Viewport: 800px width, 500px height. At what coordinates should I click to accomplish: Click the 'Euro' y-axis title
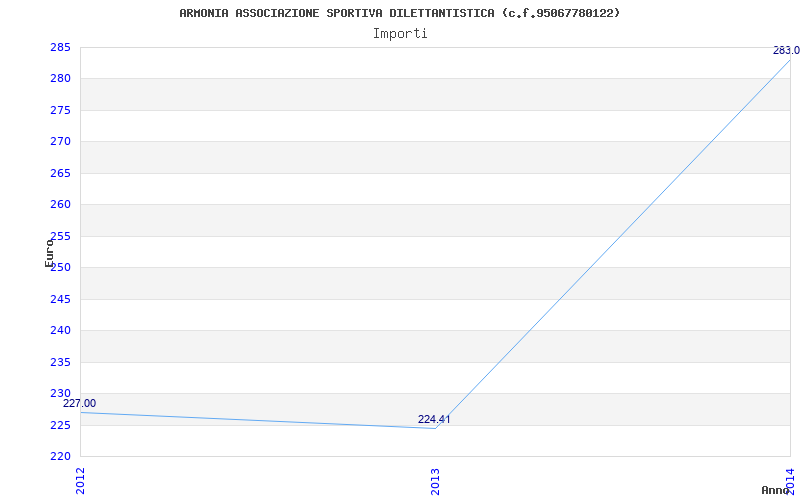point(49,253)
